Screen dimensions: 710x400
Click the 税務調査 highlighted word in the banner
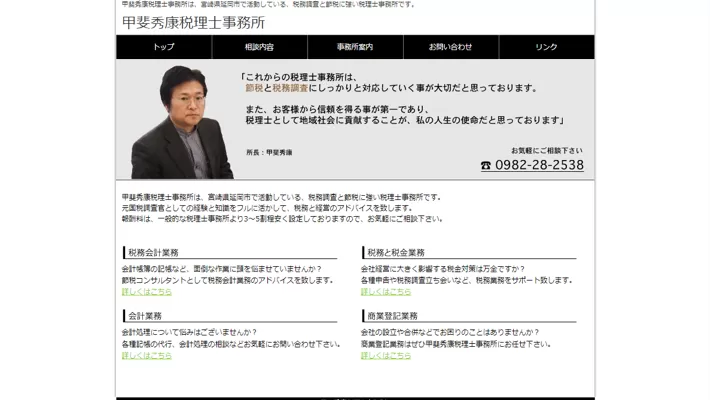pyautogui.click(x=289, y=88)
